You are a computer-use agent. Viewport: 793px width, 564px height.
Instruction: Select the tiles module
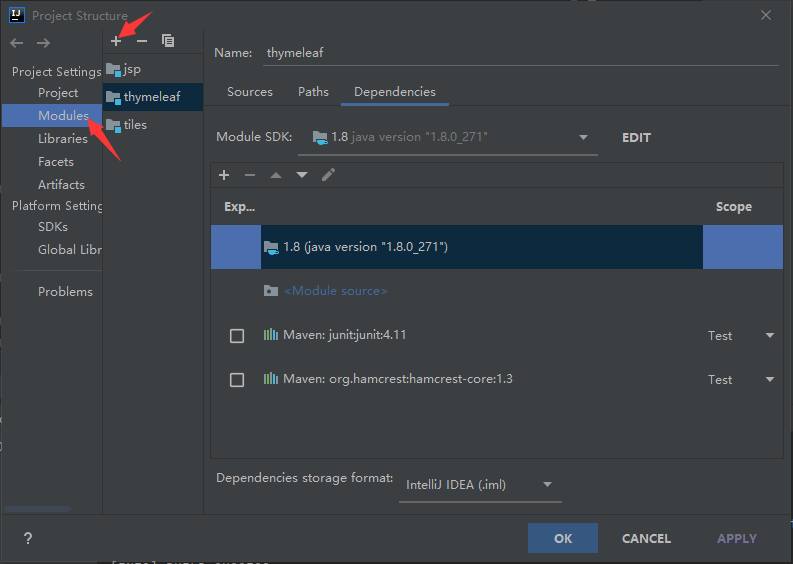[153, 125]
